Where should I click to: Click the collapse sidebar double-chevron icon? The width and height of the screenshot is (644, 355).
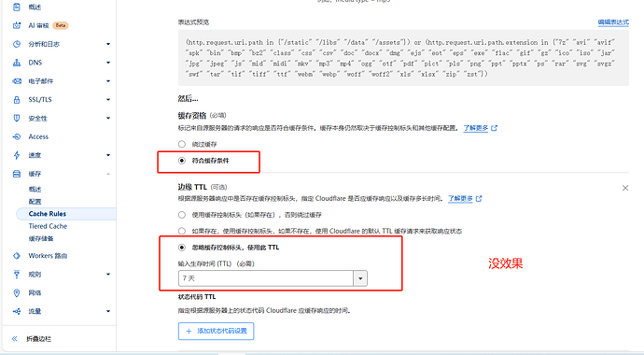pyautogui.click(x=15, y=338)
